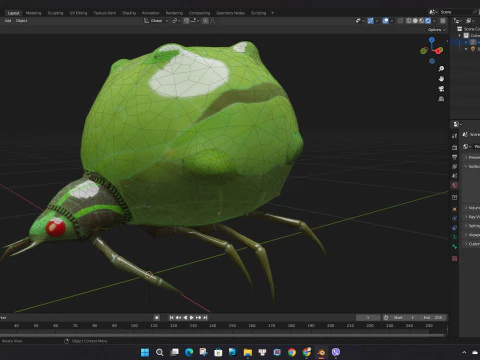
Task: Toggle viewport gizmos display
Action: tap(370, 21)
